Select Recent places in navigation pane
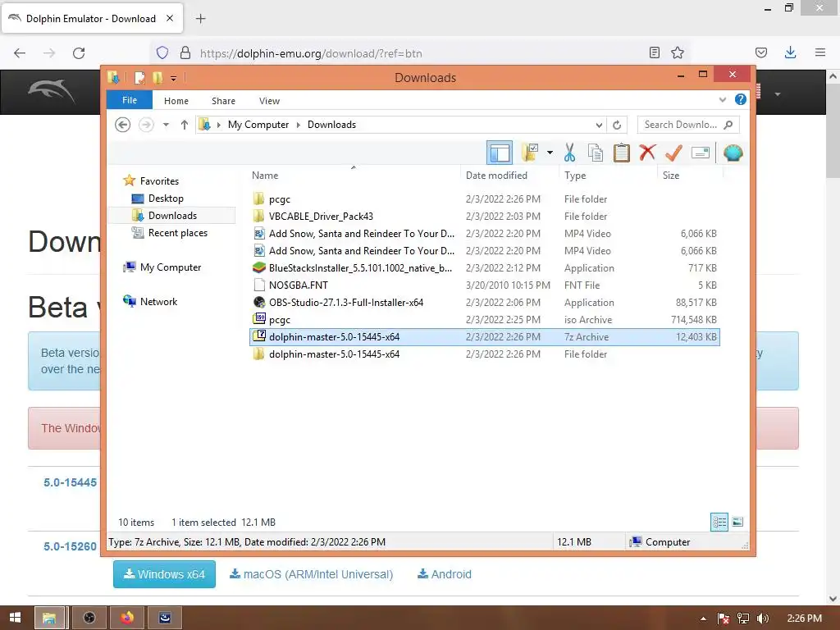 coord(177,233)
